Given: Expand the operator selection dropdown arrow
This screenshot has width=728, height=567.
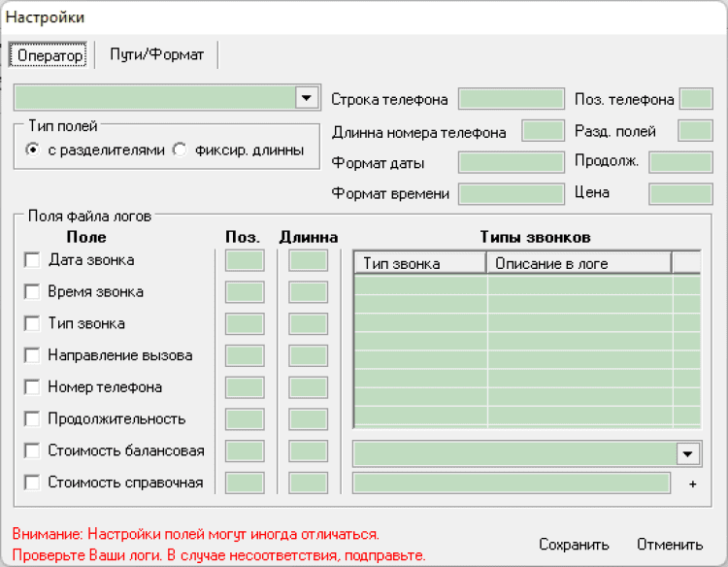Looking at the screenshot, I should pyautogui.click(x=307, y=97).
